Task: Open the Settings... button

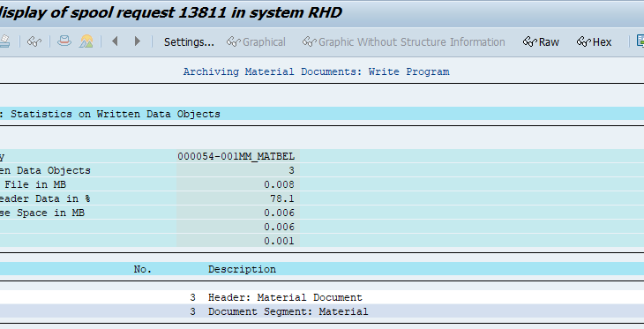Action: click(x=189, y=41)
